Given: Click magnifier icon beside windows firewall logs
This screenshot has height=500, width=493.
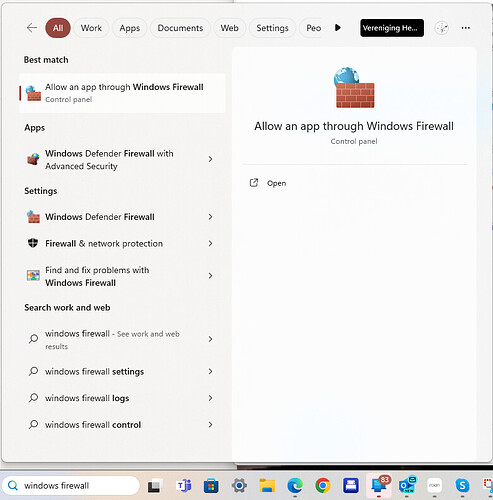Looking at the screenshot, I should click(33, 397).
